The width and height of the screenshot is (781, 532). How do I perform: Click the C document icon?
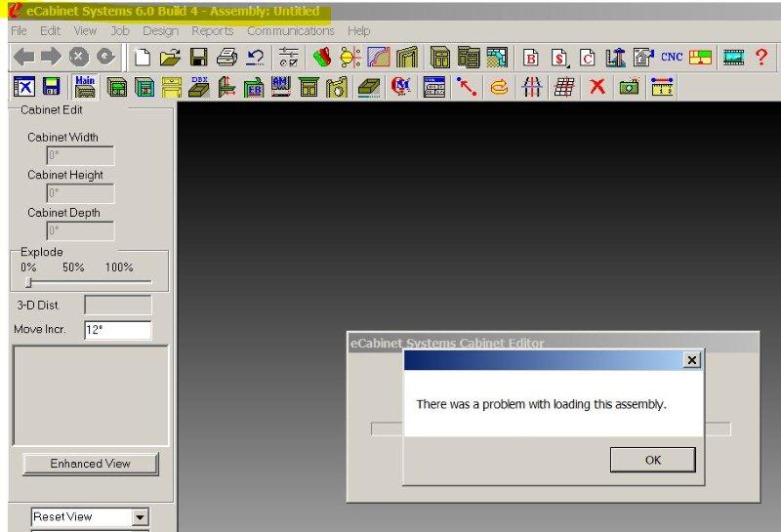click(588, 58)
